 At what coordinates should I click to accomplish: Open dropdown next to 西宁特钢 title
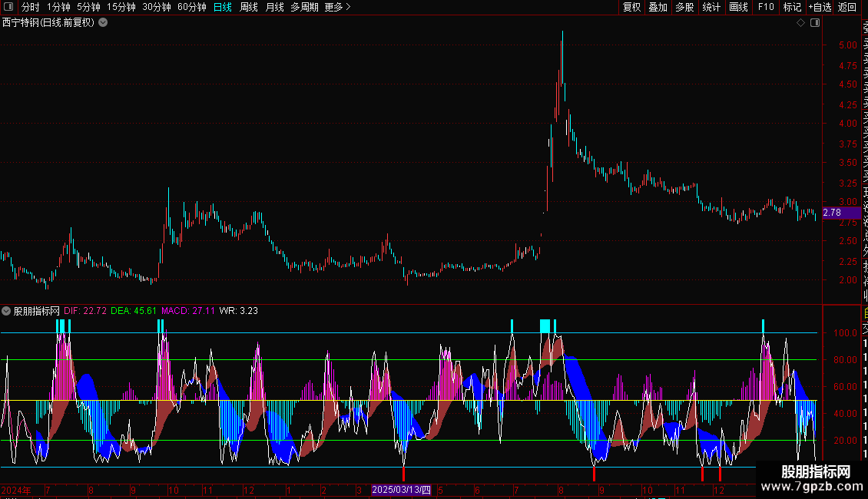tap(103, 23)
